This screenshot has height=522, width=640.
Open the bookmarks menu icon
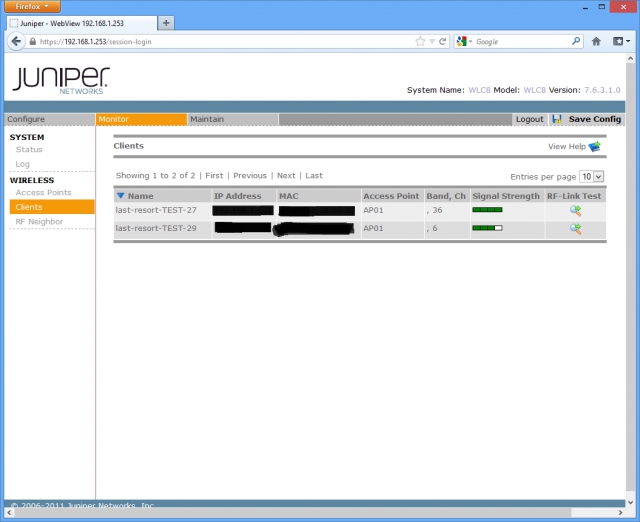622,41
